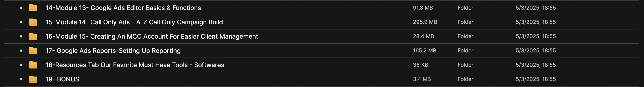This screenshot has height=87, width=644.
Task: Click the date in the Module 13 row
Action: click(536, 8)
